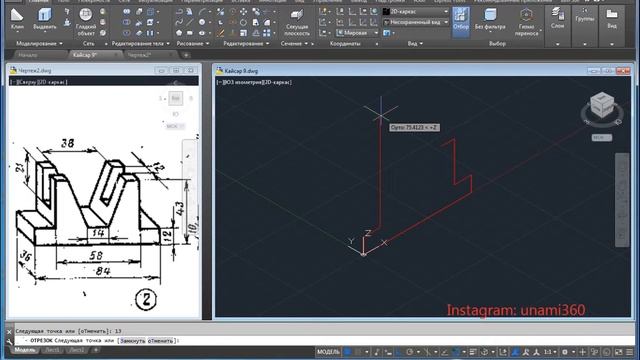Click the solid union icon in Редактирование тела
The height and width of the screenshot is (360, 640).
[127, 11]
